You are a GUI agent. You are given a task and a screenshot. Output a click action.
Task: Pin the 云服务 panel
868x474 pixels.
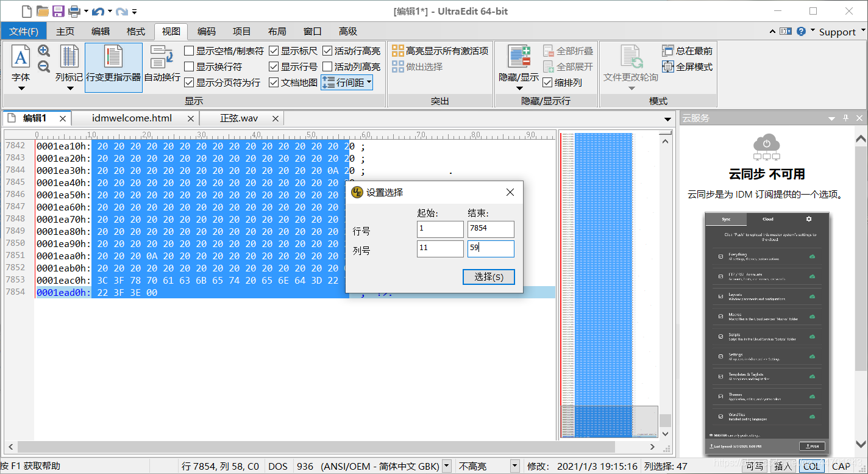coord(845,118)
